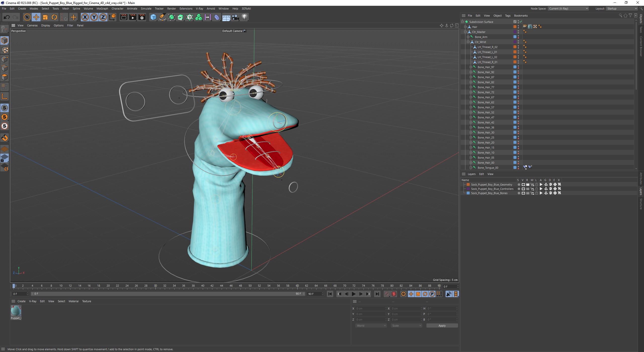Click the Apply button
The height and width of the screenshot is (352, 644).
442,326
